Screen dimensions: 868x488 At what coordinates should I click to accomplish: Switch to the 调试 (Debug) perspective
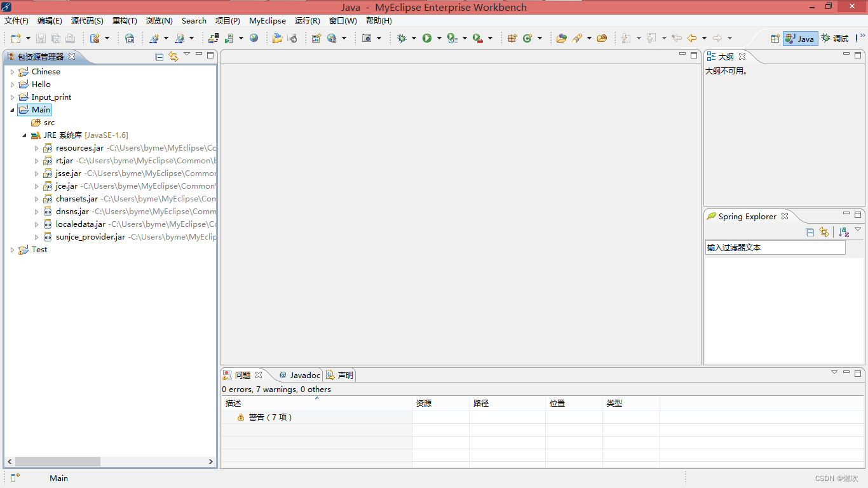[835, 38]
